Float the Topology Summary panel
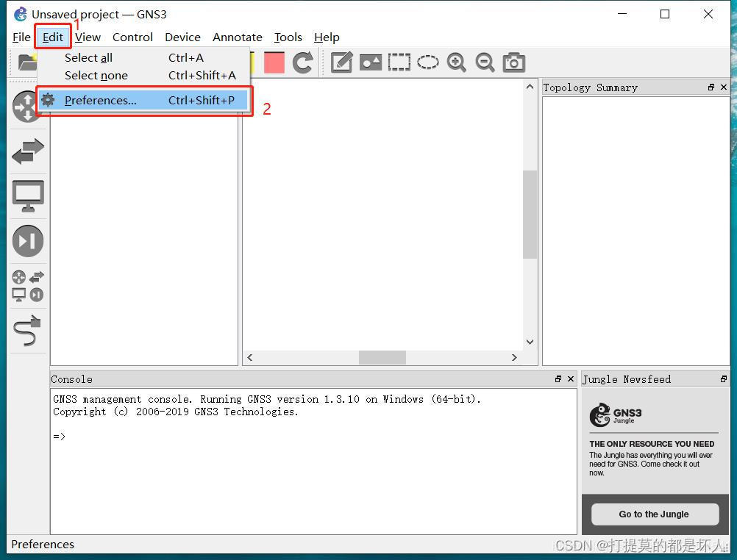The width and height of the screenshot is (737, 560). (711, 87)
